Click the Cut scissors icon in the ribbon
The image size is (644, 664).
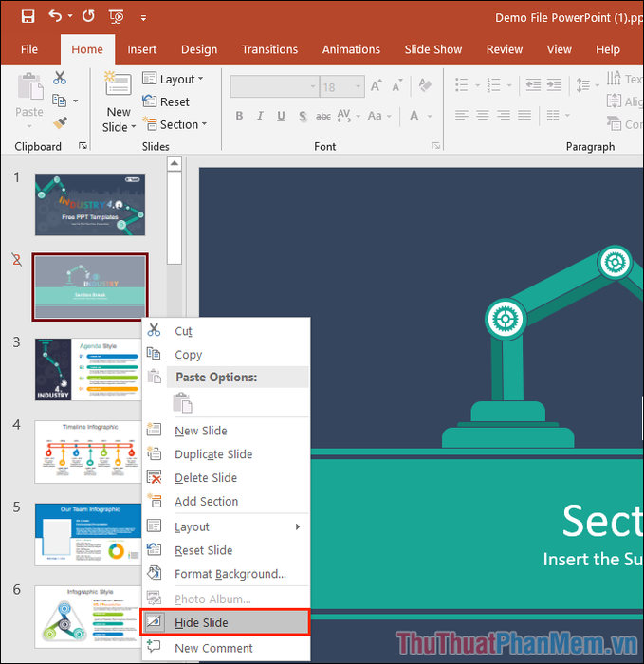pyautogui.click(x=60, y=78)
